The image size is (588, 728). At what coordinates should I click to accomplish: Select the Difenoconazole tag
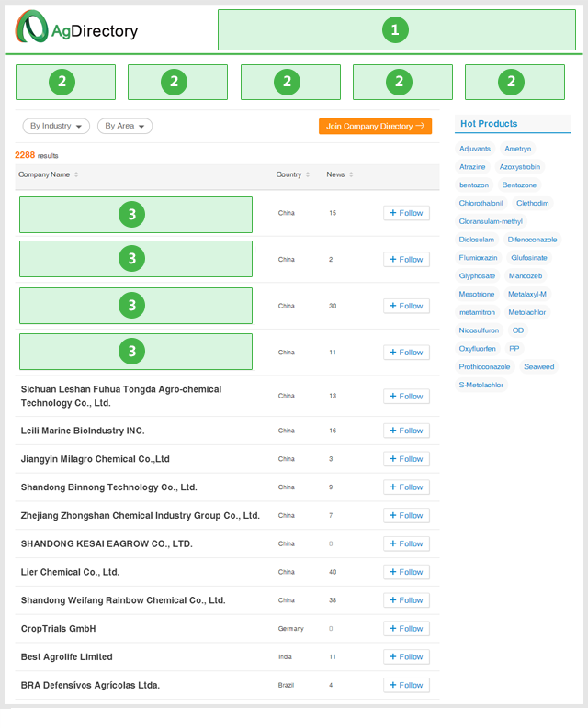(532, 240)
